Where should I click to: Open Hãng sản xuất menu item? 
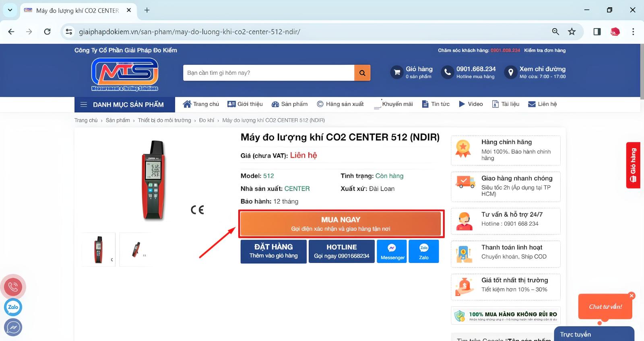340,104
